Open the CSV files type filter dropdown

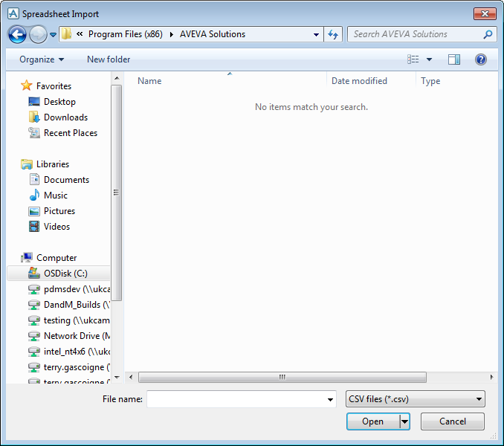pos(416,399)
